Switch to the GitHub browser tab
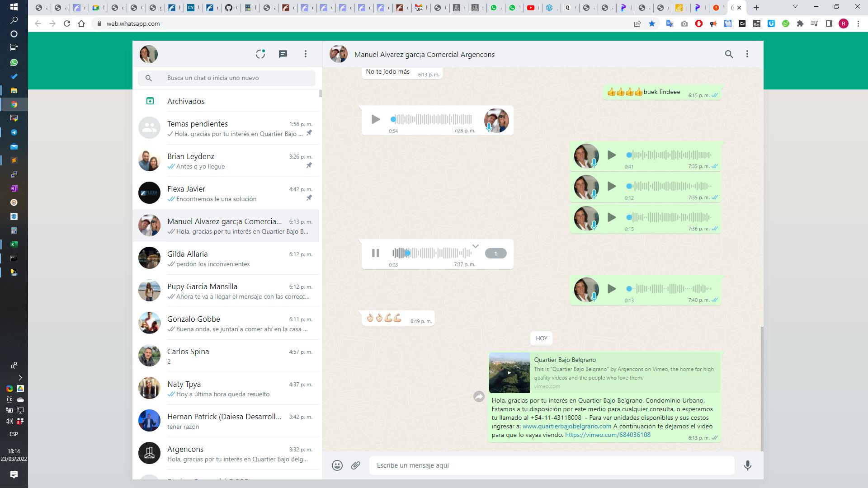This screenshot has height=488, width=868. point(229,8)
